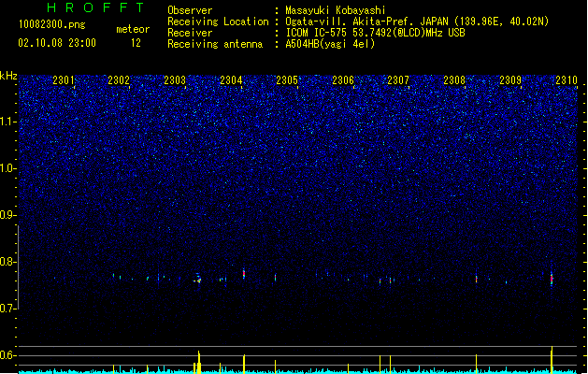Click the 2309 time marker
This screenshot has width=588, height=374.
click(510, 80)
